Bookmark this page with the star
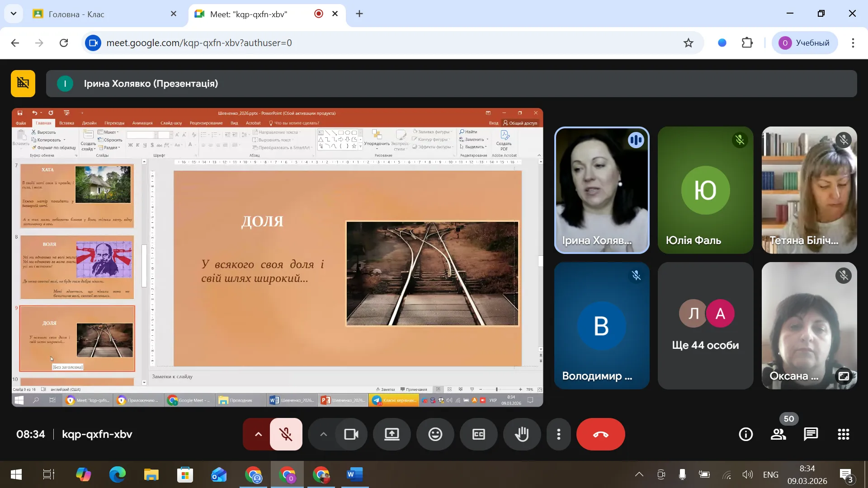Viewport: 868px width, 488px height. coord(688,43)
